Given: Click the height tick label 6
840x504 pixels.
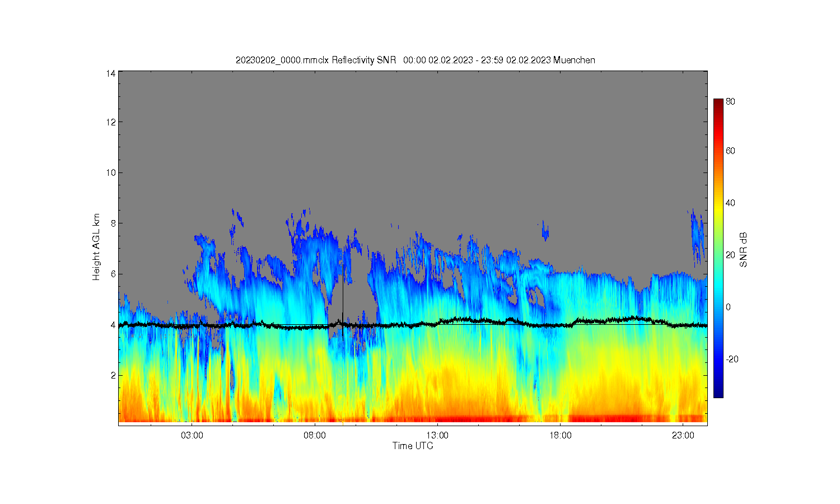Looking at the screenshot, I should [x=113, y=274].
